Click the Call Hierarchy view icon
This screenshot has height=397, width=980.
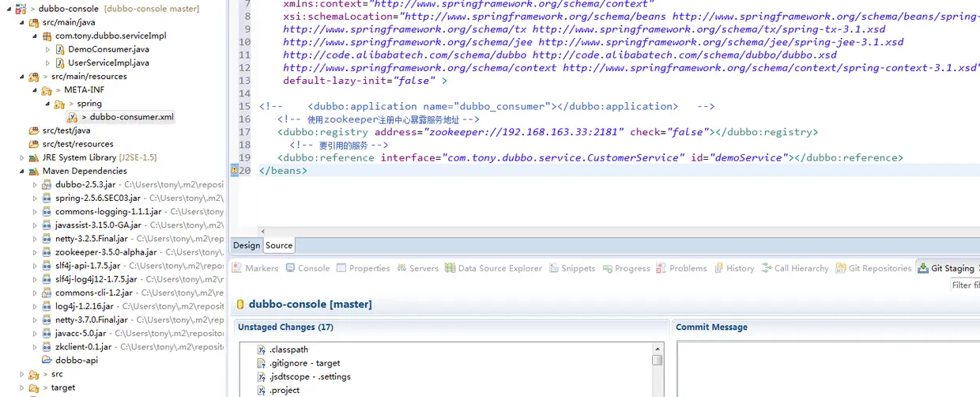[x=766, y=268]
